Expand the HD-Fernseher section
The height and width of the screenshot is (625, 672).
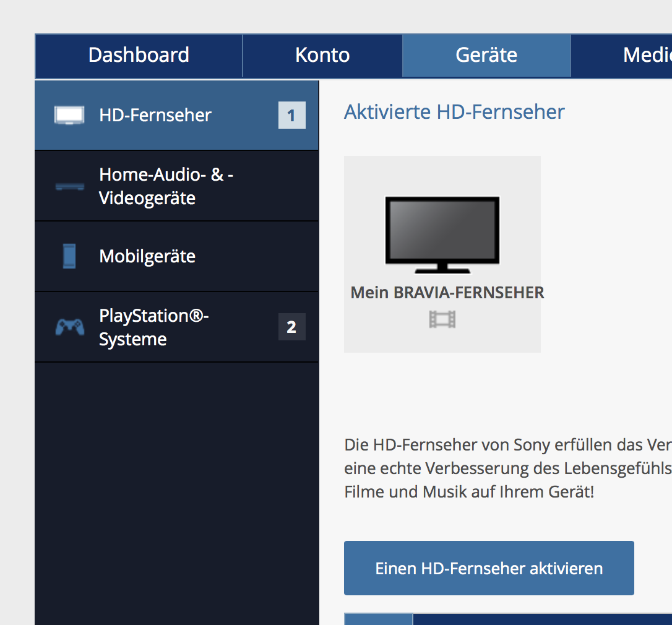pyautogui.click(x=155, y=114)
